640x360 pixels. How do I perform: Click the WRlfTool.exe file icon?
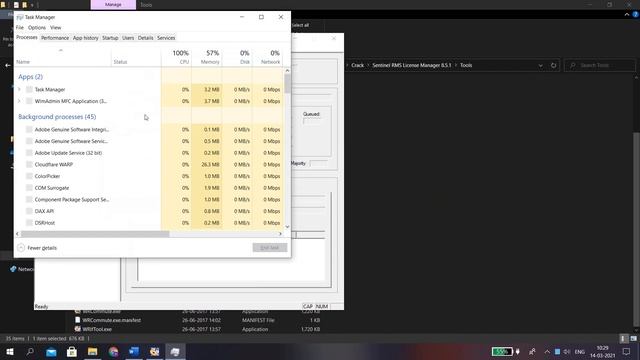78,329
